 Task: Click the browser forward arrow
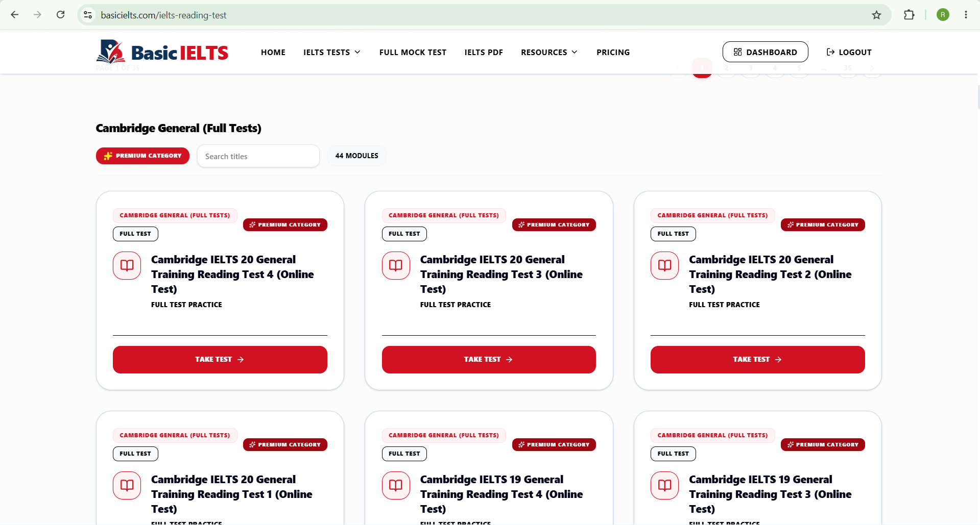coord(37,15)
